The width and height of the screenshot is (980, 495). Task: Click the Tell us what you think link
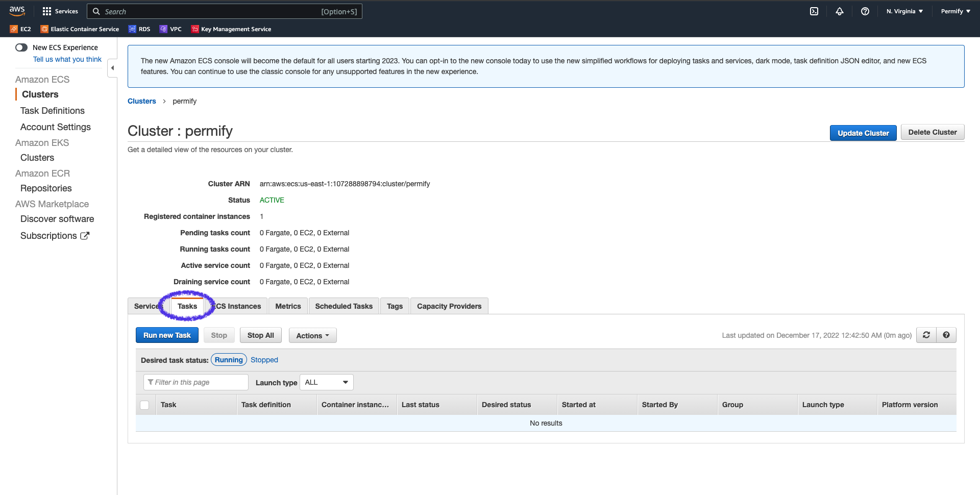click(67, 59)
